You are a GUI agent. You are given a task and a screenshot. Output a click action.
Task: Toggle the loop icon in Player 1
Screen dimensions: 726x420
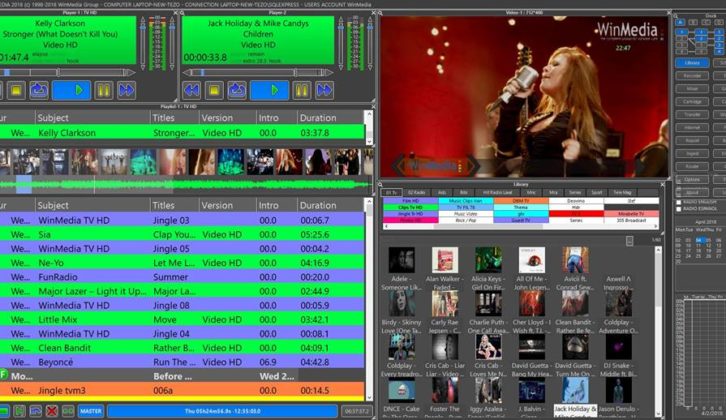(39, 90)
